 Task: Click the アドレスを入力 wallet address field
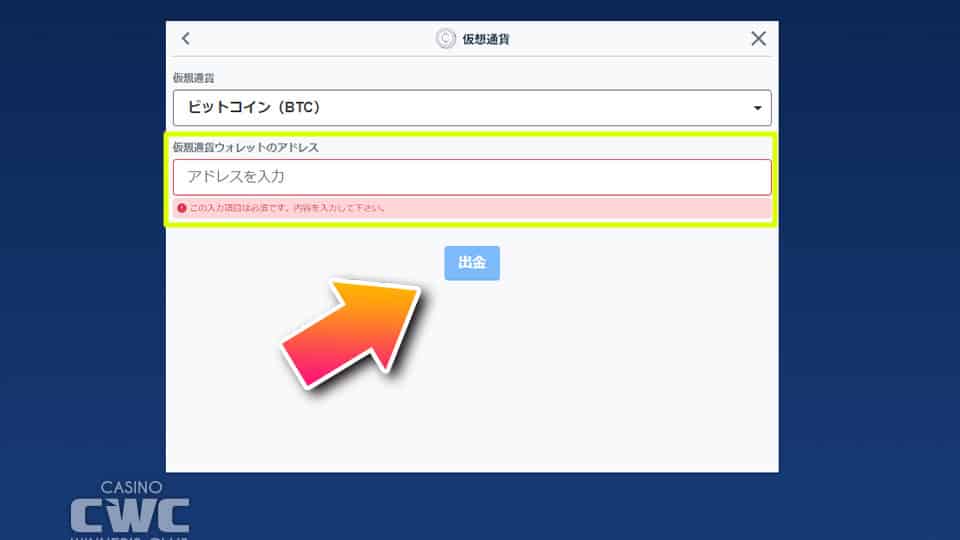click(x=471, y=177)
